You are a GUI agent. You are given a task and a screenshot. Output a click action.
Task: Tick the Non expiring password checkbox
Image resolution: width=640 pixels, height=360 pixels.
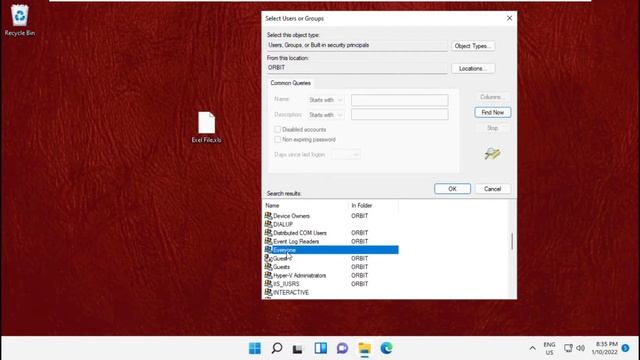[278, 140]
